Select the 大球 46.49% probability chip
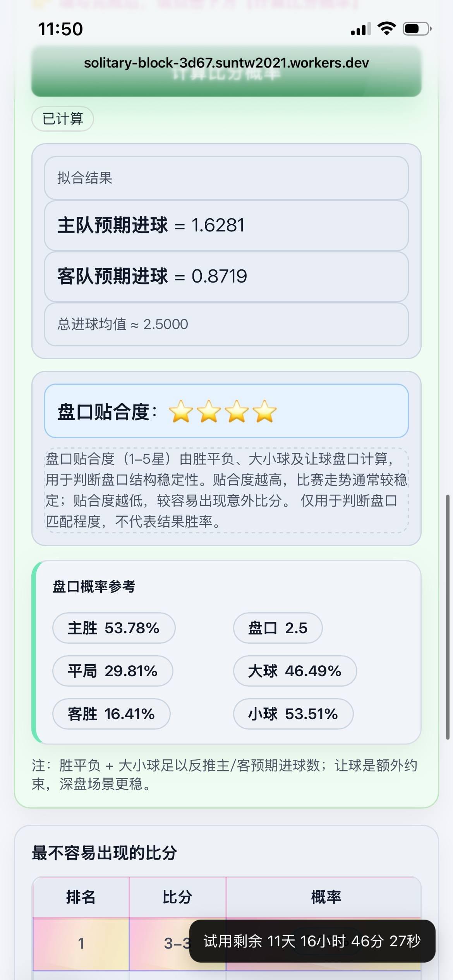 295,671
